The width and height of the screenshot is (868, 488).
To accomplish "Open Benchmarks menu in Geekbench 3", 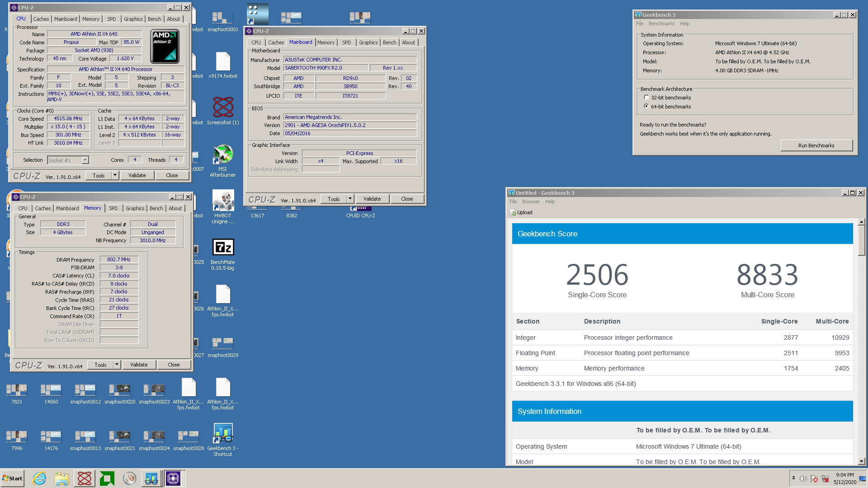I will click(x=661, y=23).
